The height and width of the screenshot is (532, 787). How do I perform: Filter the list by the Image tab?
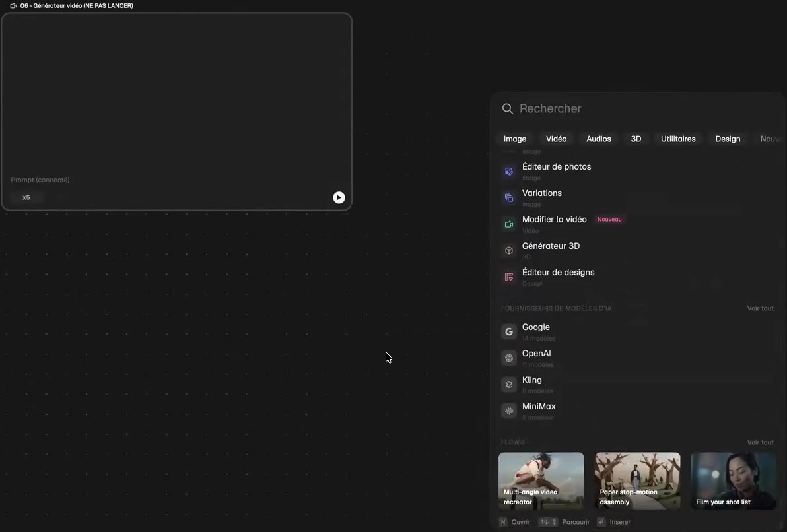[515, 139]
